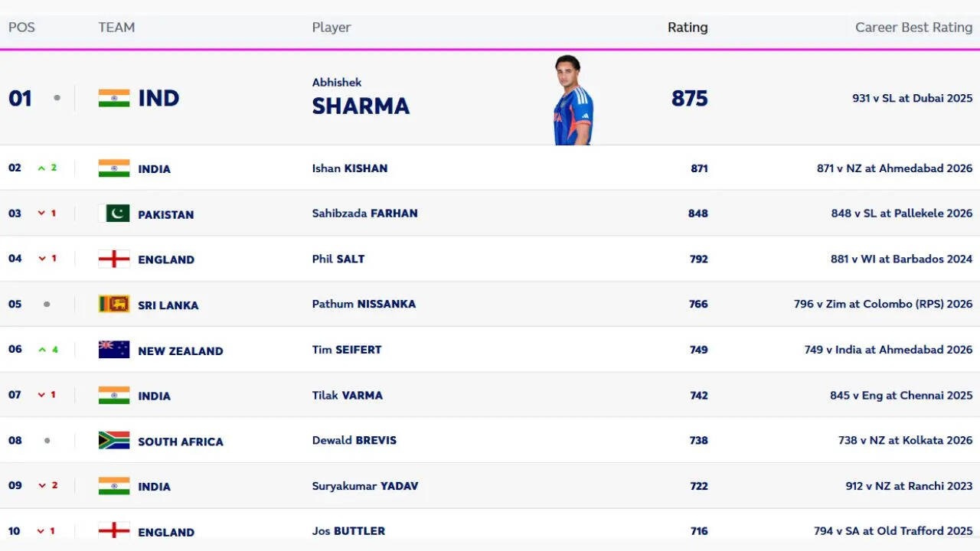Click the New Zealand flag icon

coord(113,350)
